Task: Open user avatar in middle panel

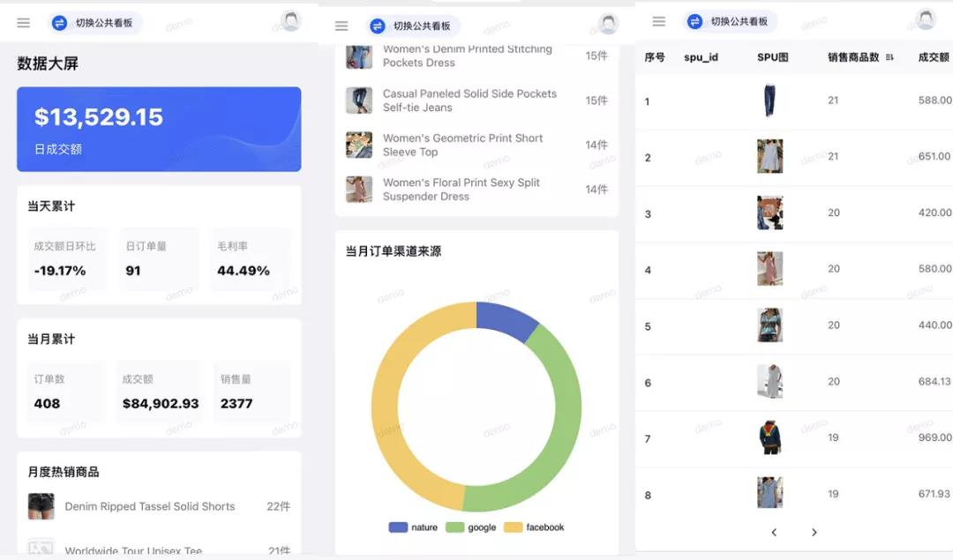Action: (608, 24)
